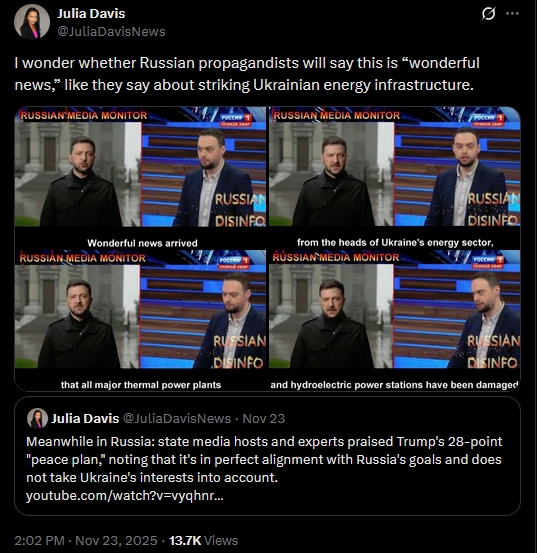Open the quoted tweet's Nov 23 date

pos(264,418)
